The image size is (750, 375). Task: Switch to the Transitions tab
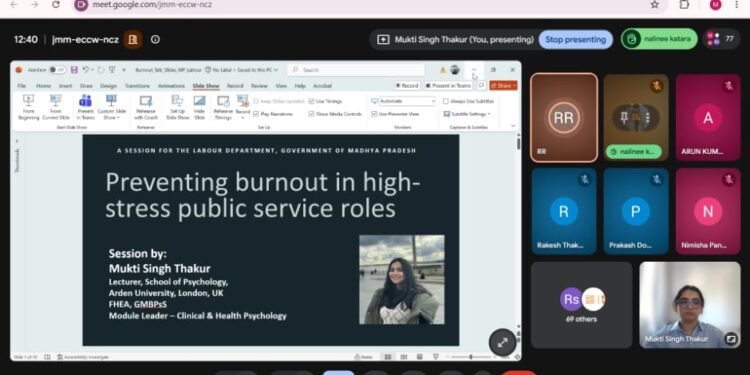pos(137,86)
